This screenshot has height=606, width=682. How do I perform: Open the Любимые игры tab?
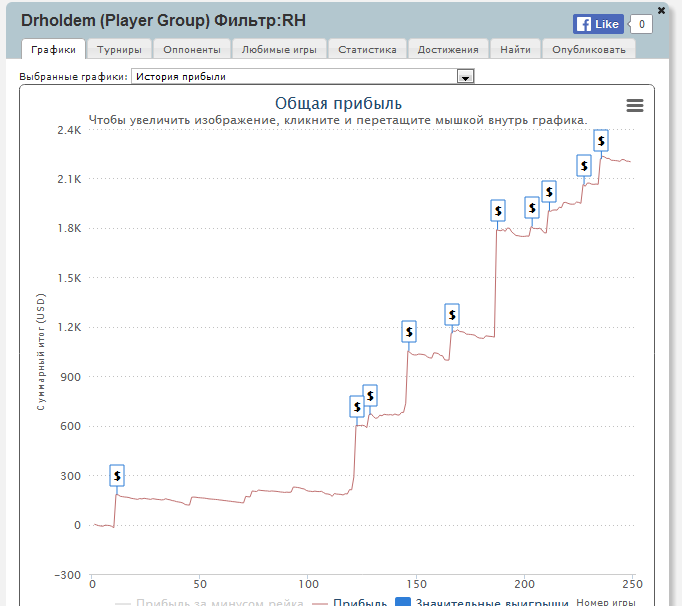pyautogui.click(x=279, y=49)
